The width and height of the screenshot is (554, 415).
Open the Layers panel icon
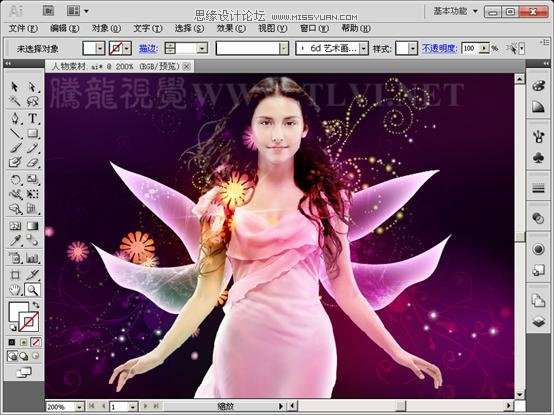(538, 322)
